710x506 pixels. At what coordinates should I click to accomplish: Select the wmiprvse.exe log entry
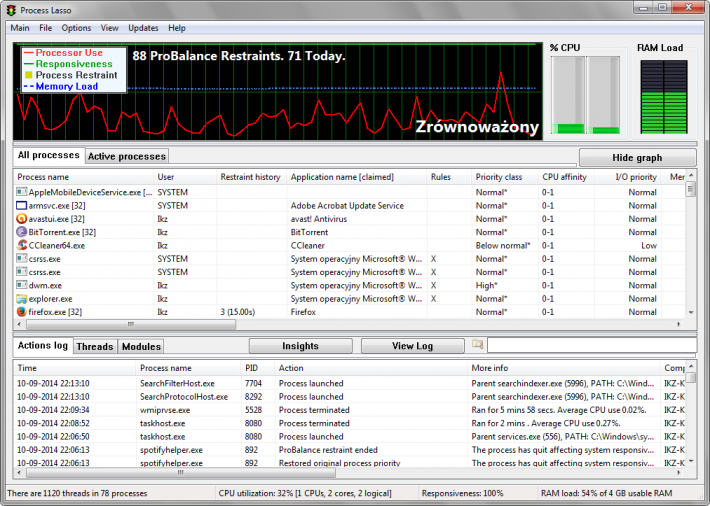(350, 410)
